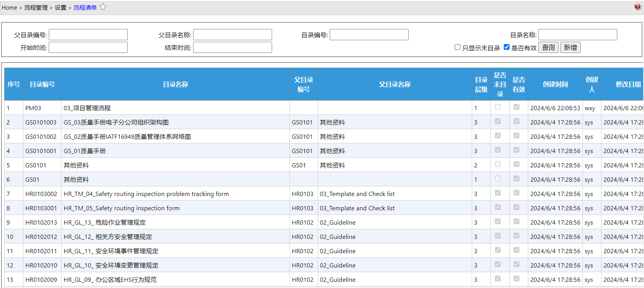Screen dimensions: 644x288
Task: Sort by 父目录名称 column header
Action: (x=395, y=84)
